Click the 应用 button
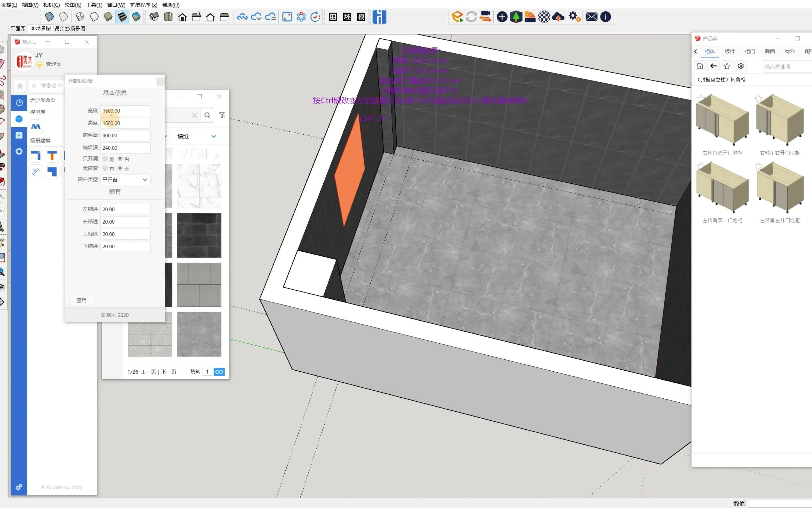Viewport: 812px width, 508px height. [82, 300]
